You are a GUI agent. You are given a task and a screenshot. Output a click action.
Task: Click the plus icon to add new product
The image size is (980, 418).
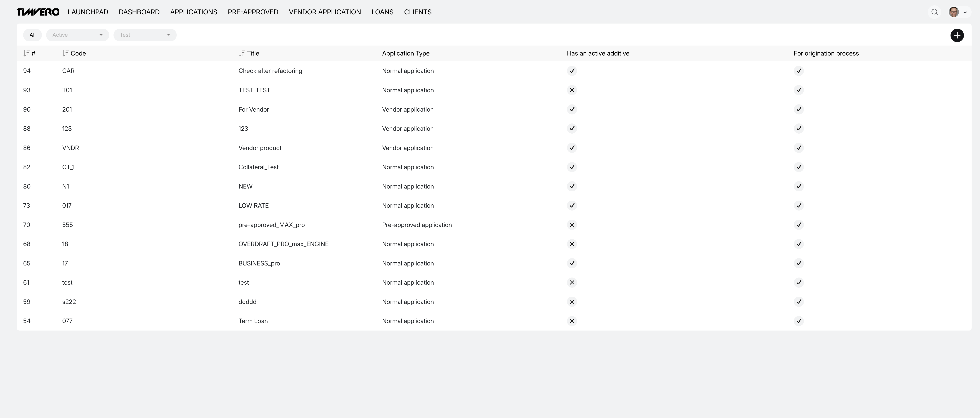(x=958, y=35)
